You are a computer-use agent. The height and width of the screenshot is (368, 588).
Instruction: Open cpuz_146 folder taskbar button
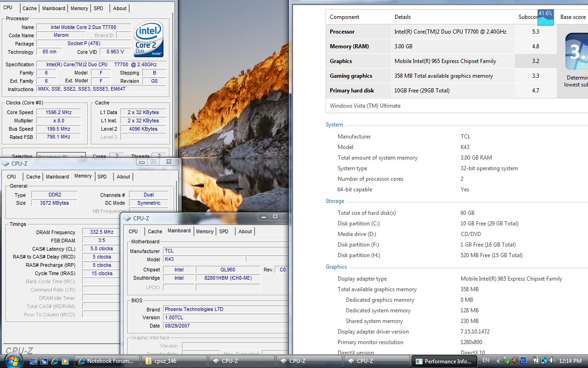point(174,361)
